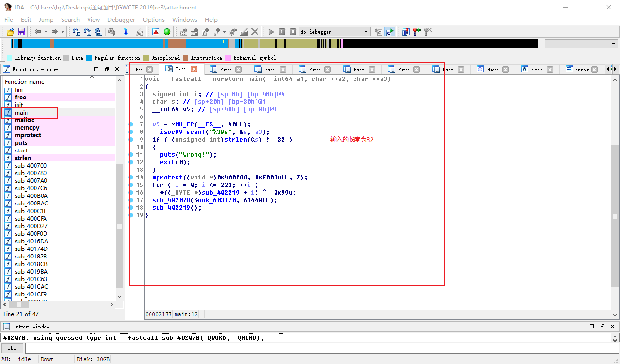Open the Debugger menu
Screen dimensions: 620x364
[x=121, y=19]
